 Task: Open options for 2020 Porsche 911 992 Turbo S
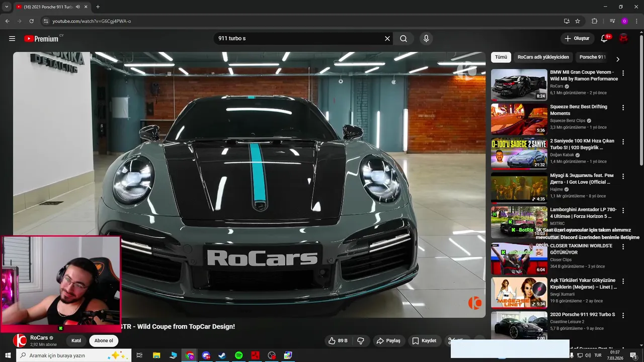(x=623, y=315)
